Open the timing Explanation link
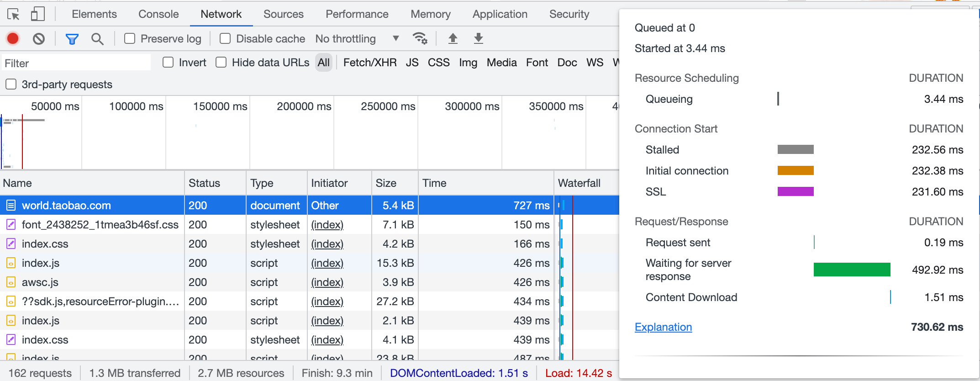Viewport: 980px width, 381px height. click(663, 327)
